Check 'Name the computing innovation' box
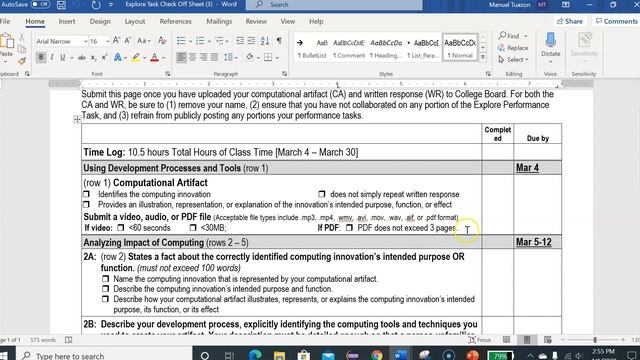This screenshot has width=640, height=360. (106, 278)
